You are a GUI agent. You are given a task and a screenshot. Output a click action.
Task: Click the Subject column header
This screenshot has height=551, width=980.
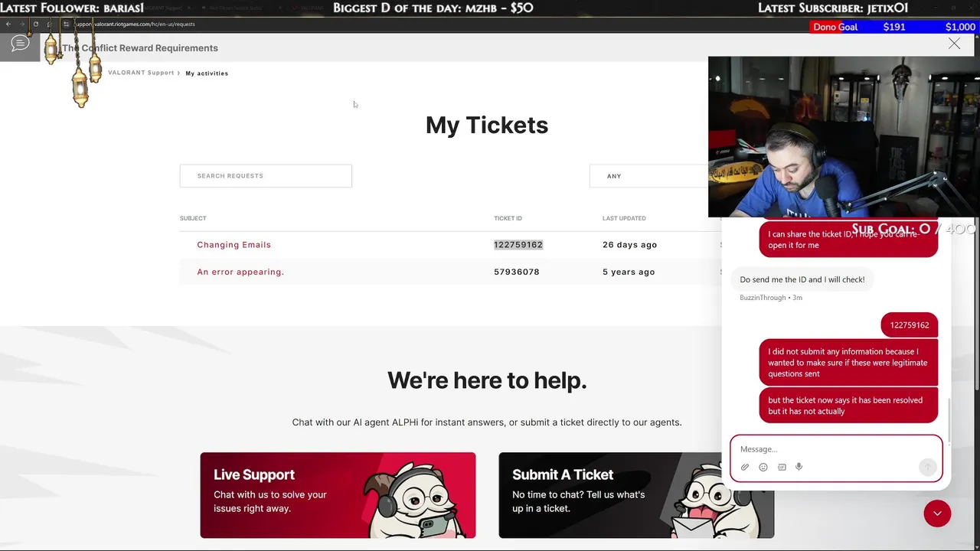[x=193, y=218]
